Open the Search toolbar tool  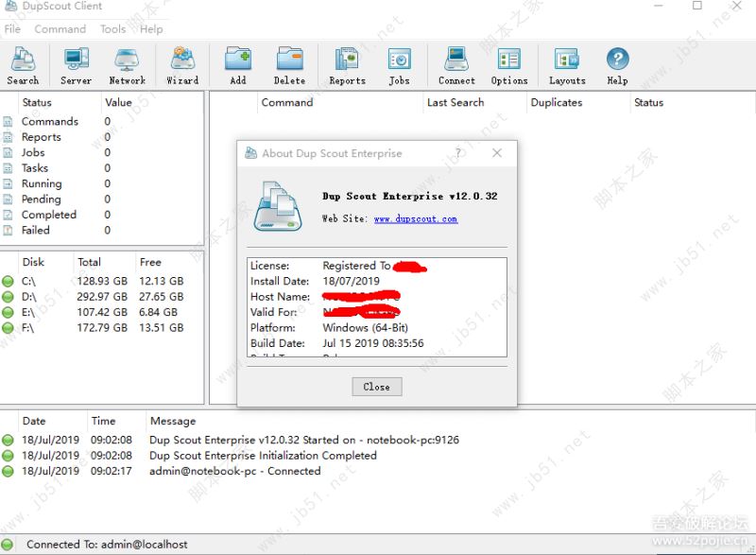[23, 65]
